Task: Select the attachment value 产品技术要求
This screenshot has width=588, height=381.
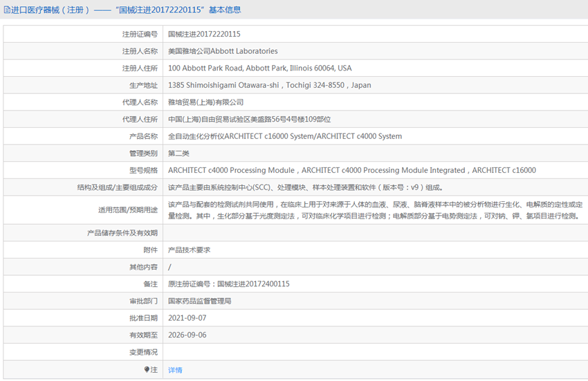Action: click(189, 250)
